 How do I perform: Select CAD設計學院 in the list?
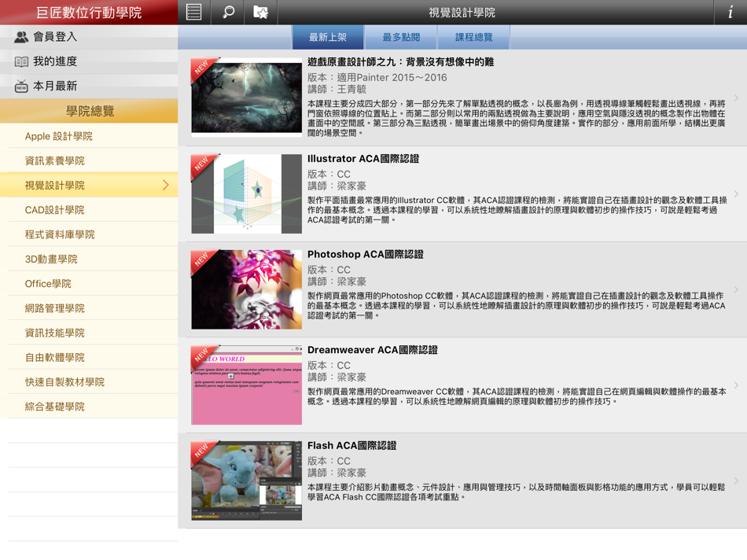pyautogui.click(x=89, y=210)
